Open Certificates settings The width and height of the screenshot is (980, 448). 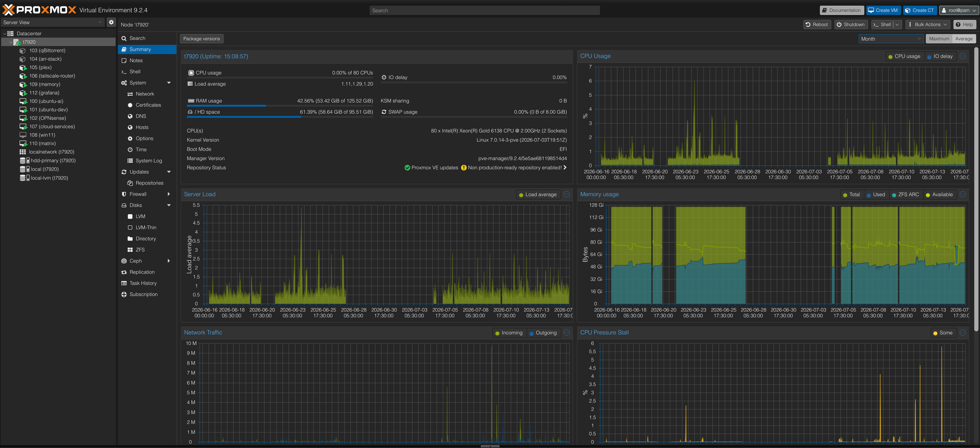tap(147, 105)
